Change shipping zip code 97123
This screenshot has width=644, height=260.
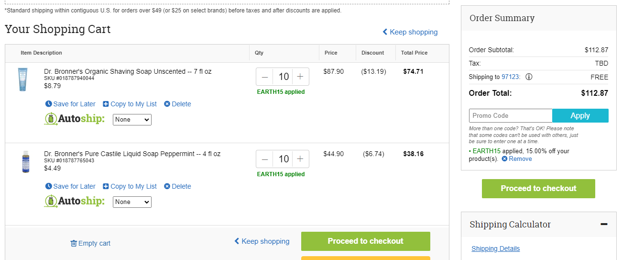pos(510,77)
